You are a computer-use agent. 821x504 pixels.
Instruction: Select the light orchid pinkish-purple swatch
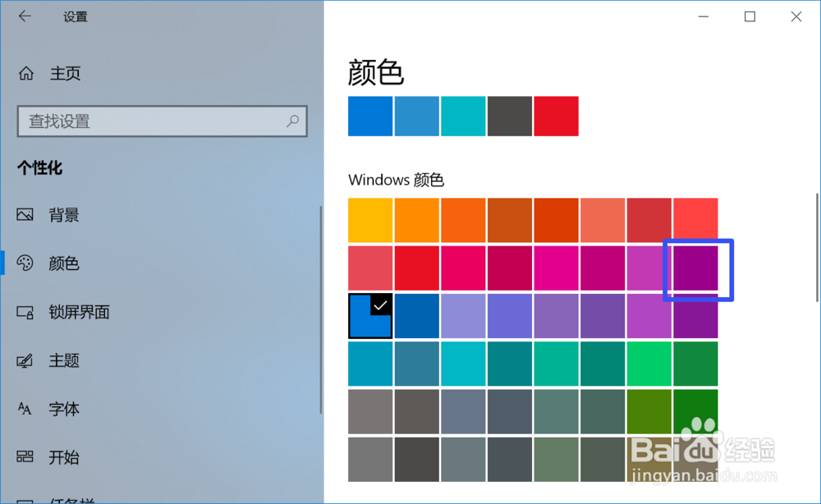649,268
